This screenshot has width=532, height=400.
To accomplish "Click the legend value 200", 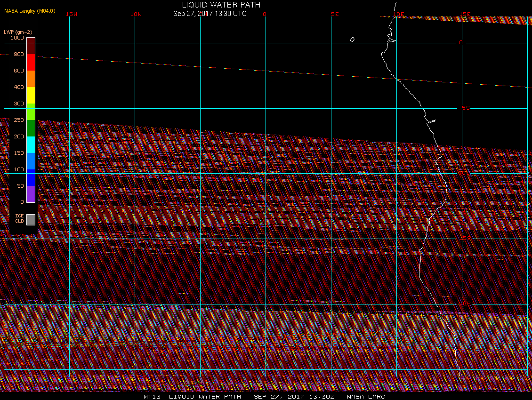I will click(19, 136).
